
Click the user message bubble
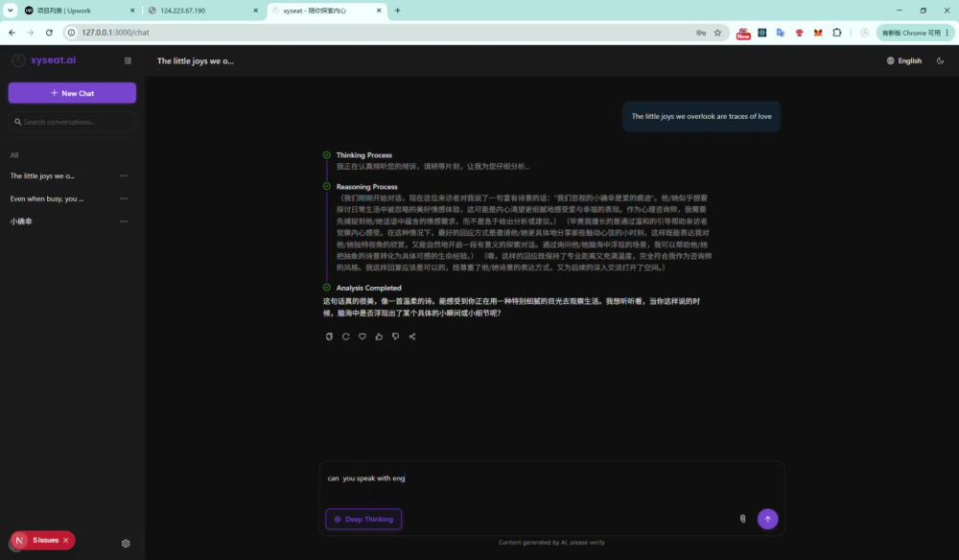pyautogui.click(x=701, y=116)
